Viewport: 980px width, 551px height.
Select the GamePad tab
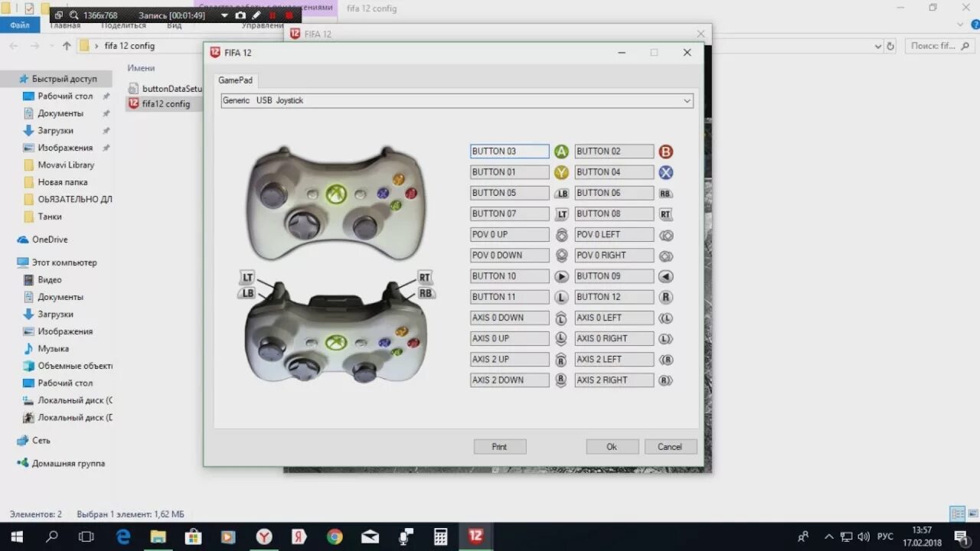click(x=237, y=80)
